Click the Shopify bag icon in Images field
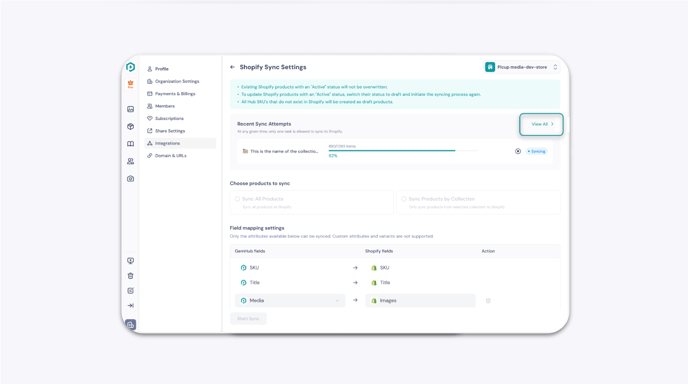This screenshot has width=688, height=384. pyautogui.click(x=374, y=301)
